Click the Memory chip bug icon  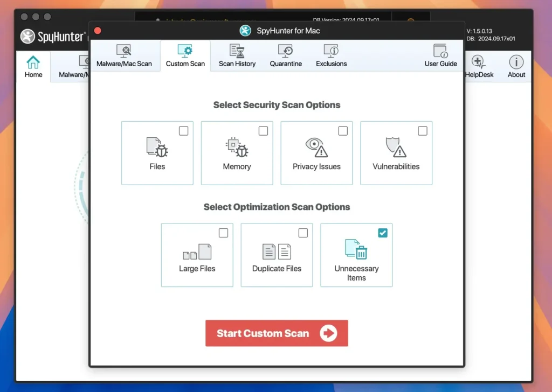237,147
